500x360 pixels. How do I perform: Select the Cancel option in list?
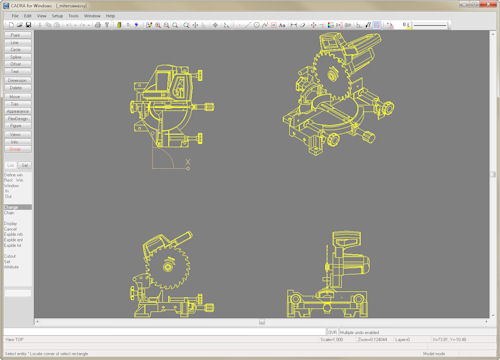point(10,229)
